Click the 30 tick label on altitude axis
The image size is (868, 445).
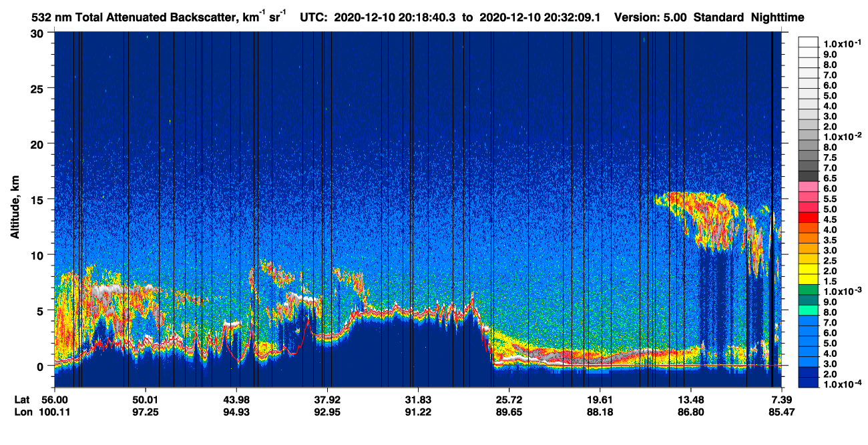click(x=39, y=32)
